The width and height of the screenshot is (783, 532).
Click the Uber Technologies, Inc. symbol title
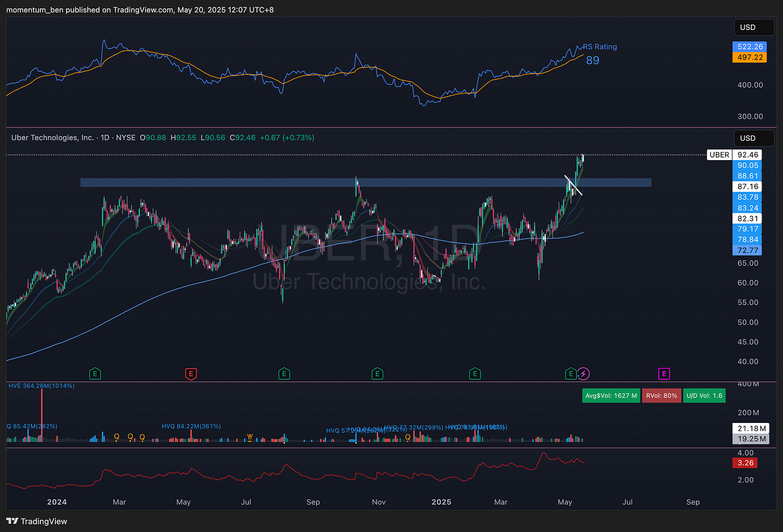click(53, 138)
